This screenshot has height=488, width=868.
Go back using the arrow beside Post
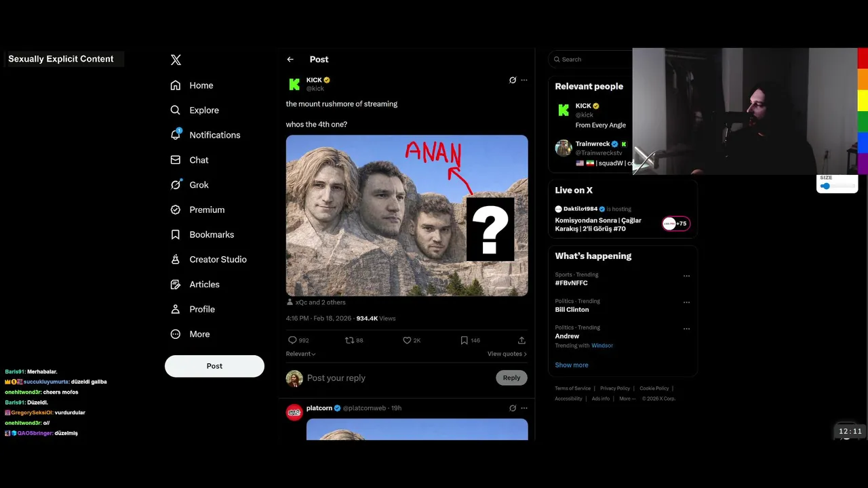[290, 60]
